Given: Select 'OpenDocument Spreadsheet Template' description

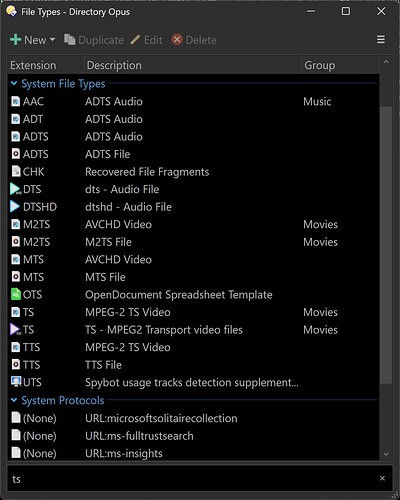Looking at the screenshot, I should (179, 295).
